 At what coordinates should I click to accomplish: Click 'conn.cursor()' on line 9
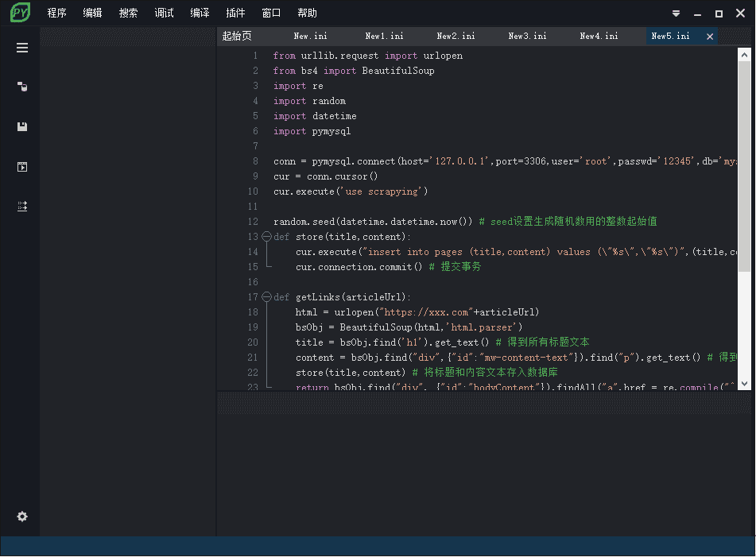pyautogui.click(x=343, y=176)
